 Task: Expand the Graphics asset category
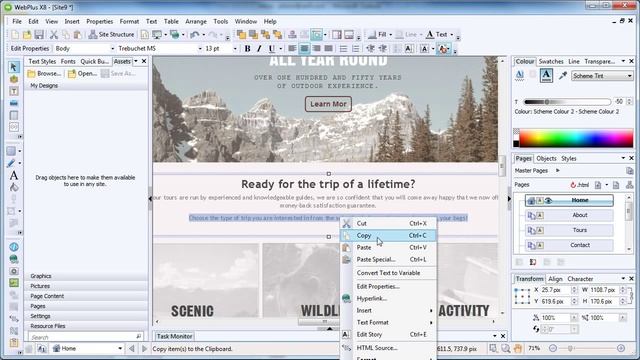pos(86,276)
